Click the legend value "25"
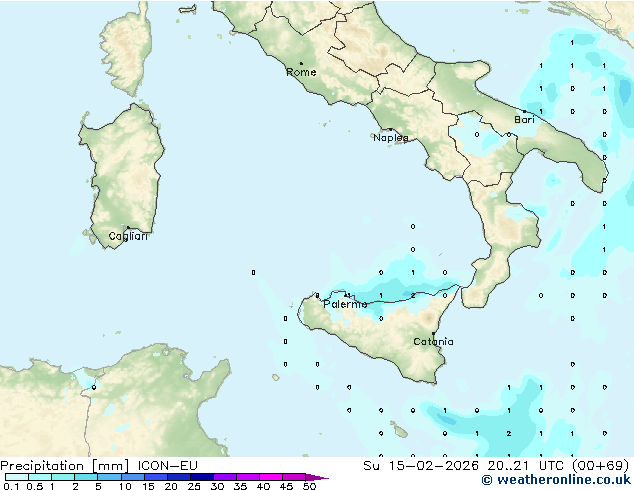 point(194,486)
